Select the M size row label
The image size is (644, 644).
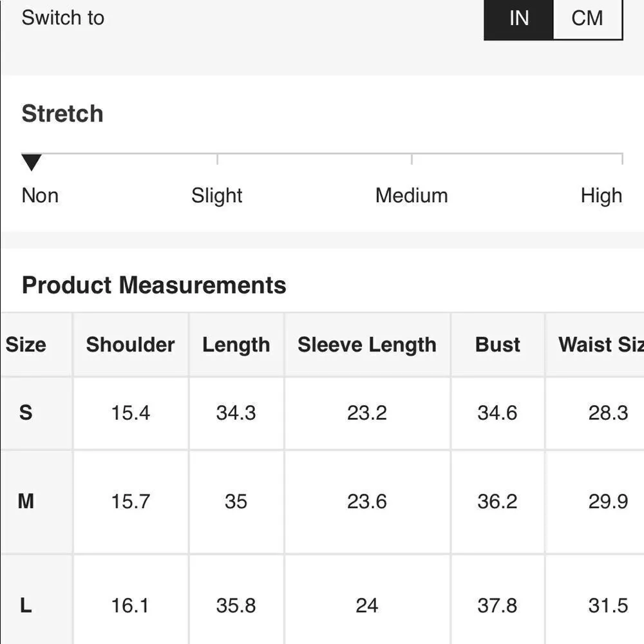coord(26,501)
